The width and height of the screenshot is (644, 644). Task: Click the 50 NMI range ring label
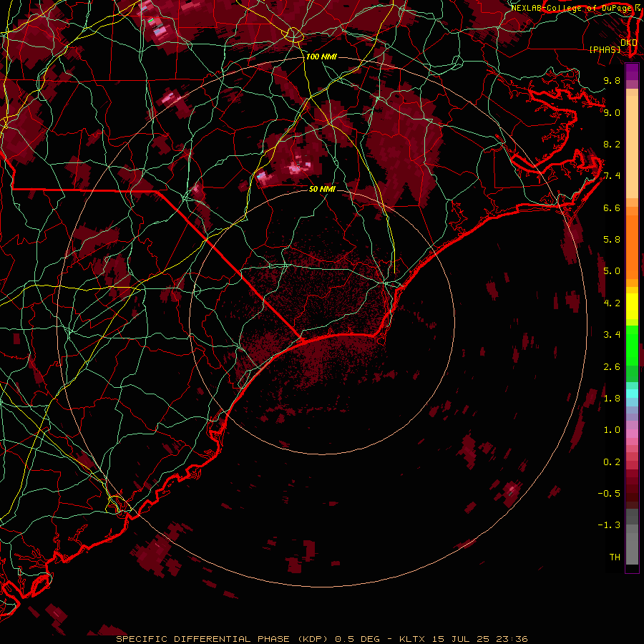[x=322, y=189]
